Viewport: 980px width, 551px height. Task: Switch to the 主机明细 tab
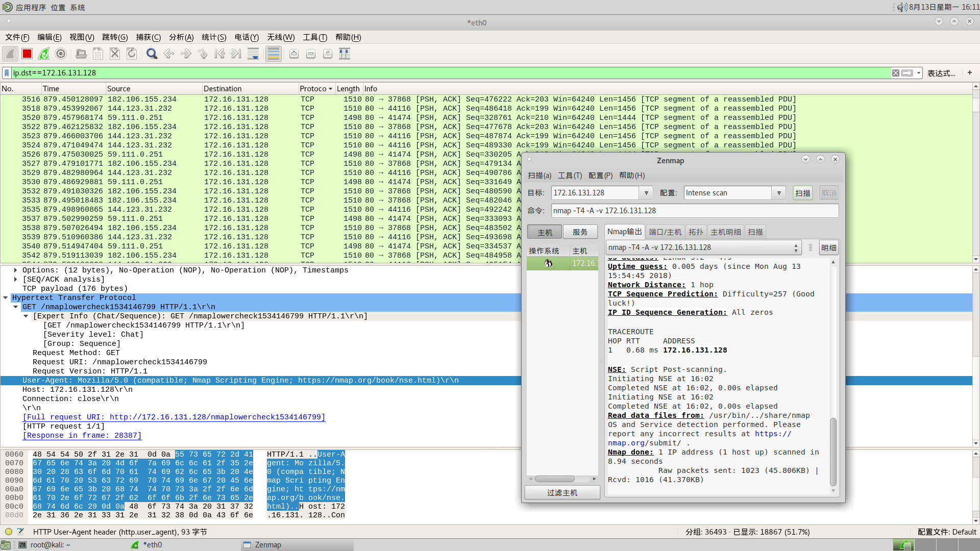tap(726, 232)
